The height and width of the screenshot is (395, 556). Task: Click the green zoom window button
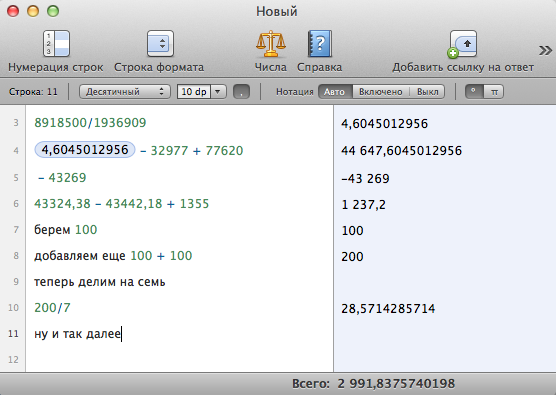click(53, 11)
